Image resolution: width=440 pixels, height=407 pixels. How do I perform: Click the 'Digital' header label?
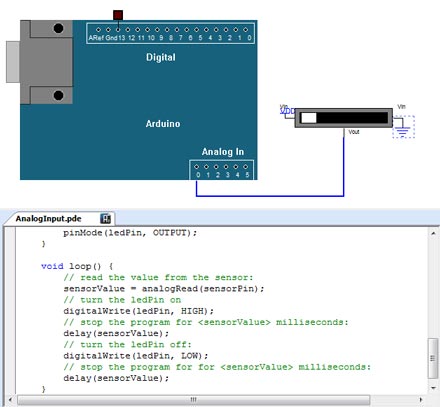tap(161, 57)
